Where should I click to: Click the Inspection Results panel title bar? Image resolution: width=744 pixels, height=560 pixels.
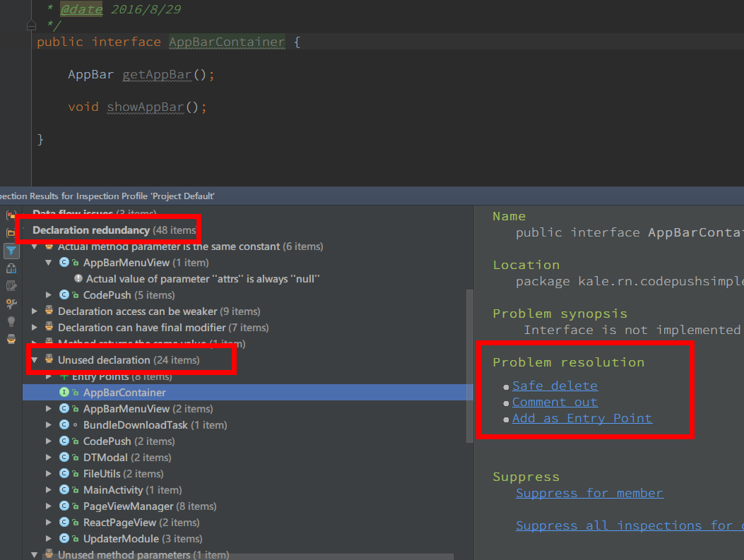[372, 196]
